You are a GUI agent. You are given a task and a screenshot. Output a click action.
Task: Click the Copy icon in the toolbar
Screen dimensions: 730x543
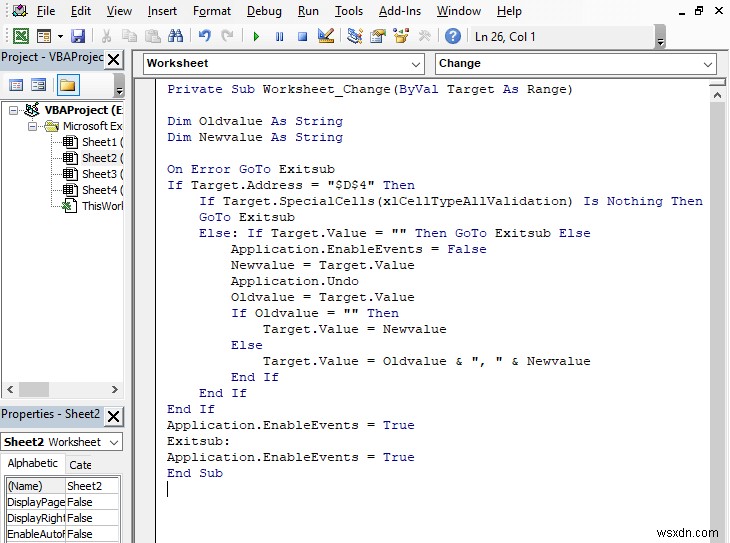[129, 36]
